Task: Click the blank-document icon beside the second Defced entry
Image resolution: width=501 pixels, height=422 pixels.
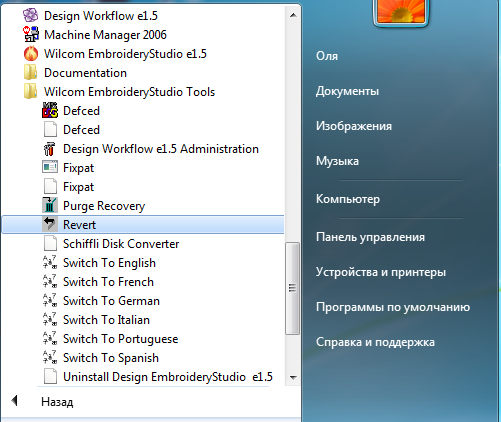Action: pyautogui.click(x=50, y=129)
